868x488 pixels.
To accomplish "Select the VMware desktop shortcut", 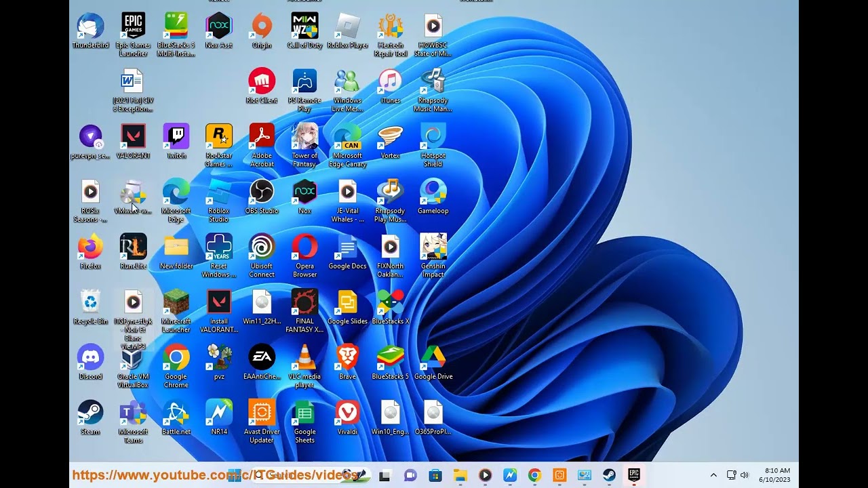I will (133, 197).
